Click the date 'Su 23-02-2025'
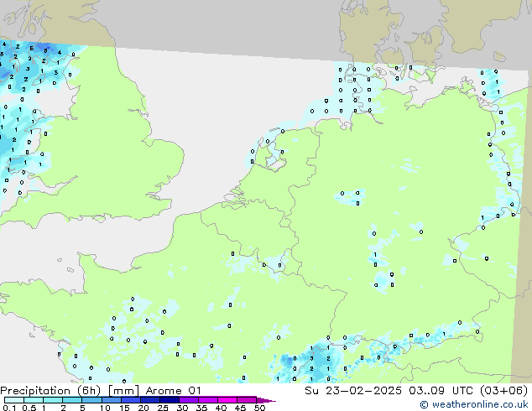Viewport: 532px width, 411px height. pos(353,391)
